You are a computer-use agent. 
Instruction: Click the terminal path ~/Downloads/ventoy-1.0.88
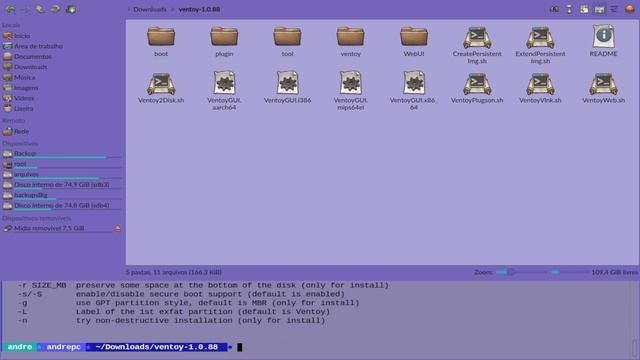[x=157, y=347]
